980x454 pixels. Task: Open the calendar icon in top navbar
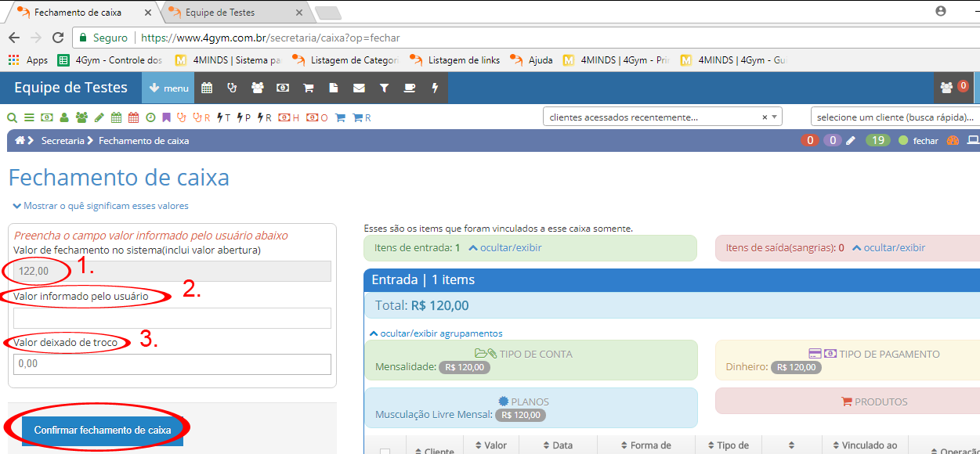click(207, 88)
